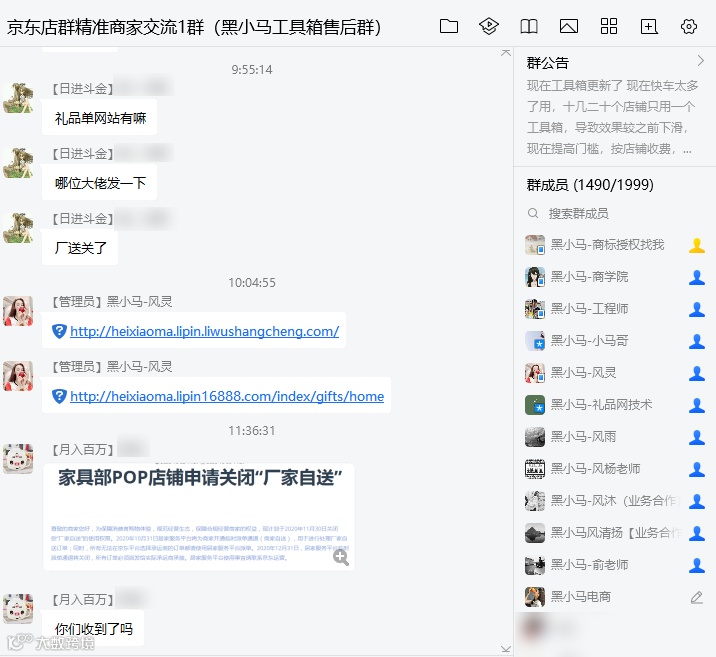Viewport: 716px width, 657px height.
Task: Click 月入百万 avatar beside 你们收到了吗
Action: tap(18, 609)
